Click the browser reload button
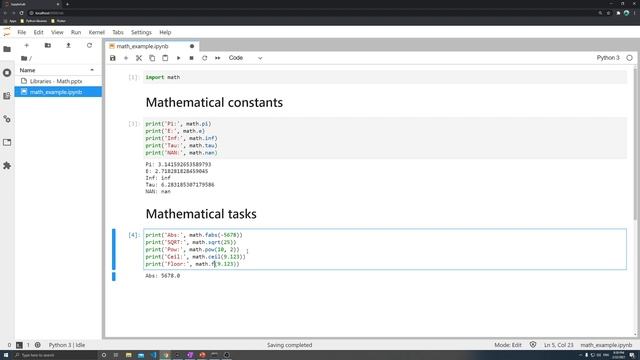Screen dimensions: 640x360 [x=21, y=13]
